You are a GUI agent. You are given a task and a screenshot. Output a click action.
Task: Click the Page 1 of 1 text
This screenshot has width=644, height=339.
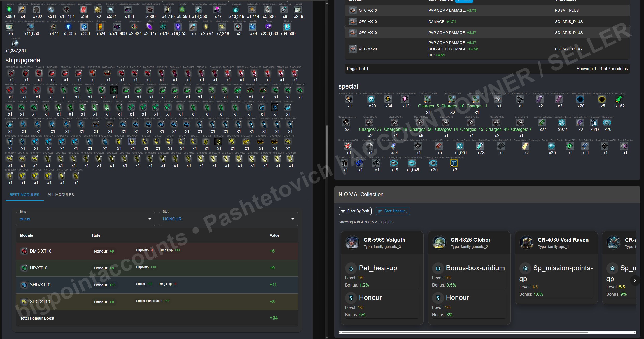coord(358,69)
